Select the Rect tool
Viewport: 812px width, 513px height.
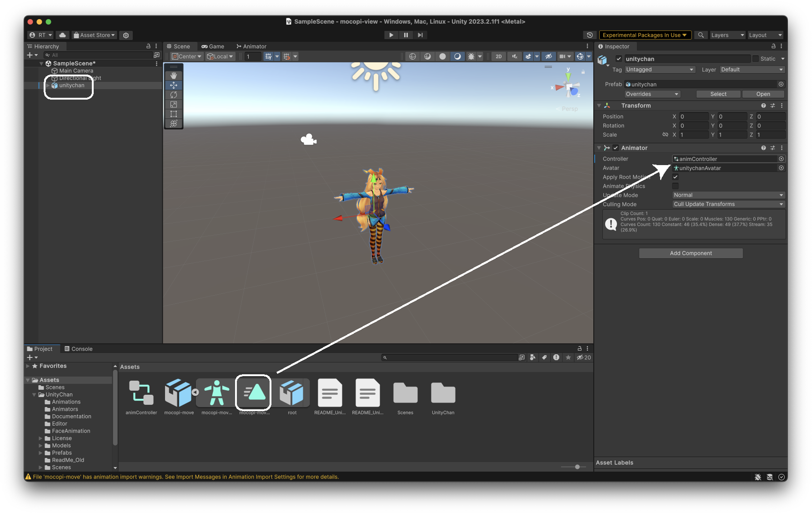tap(174, 114)
